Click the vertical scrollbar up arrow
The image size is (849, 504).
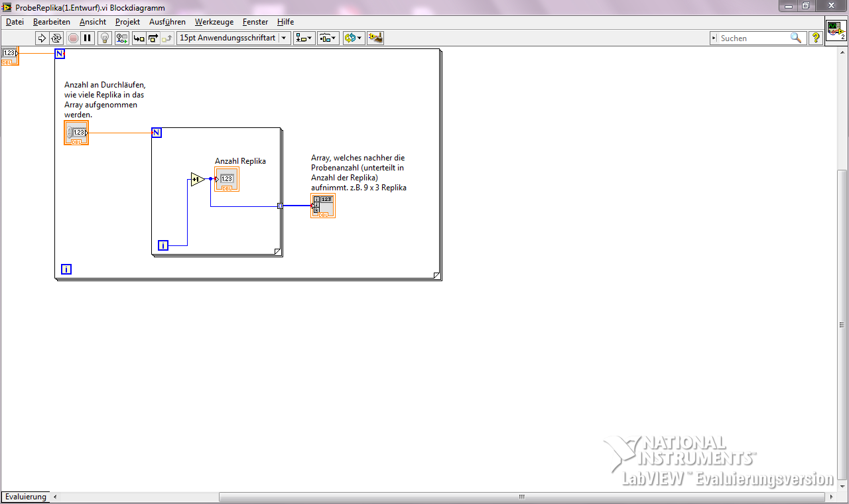(x=843, y=52)
